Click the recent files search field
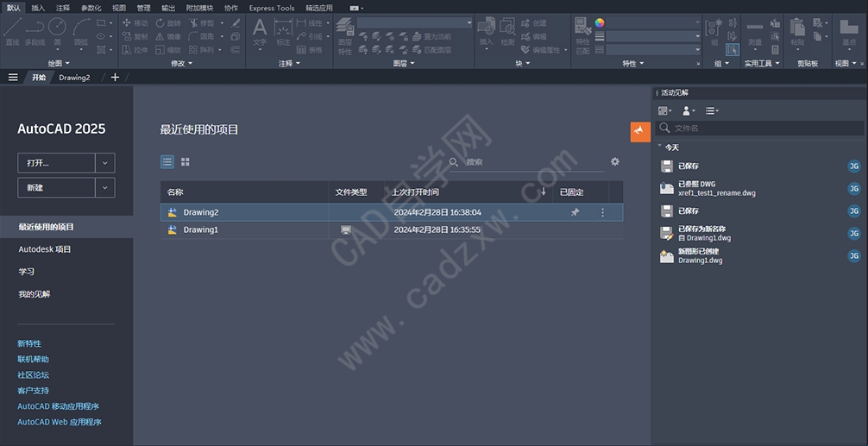 click(526, 162)
